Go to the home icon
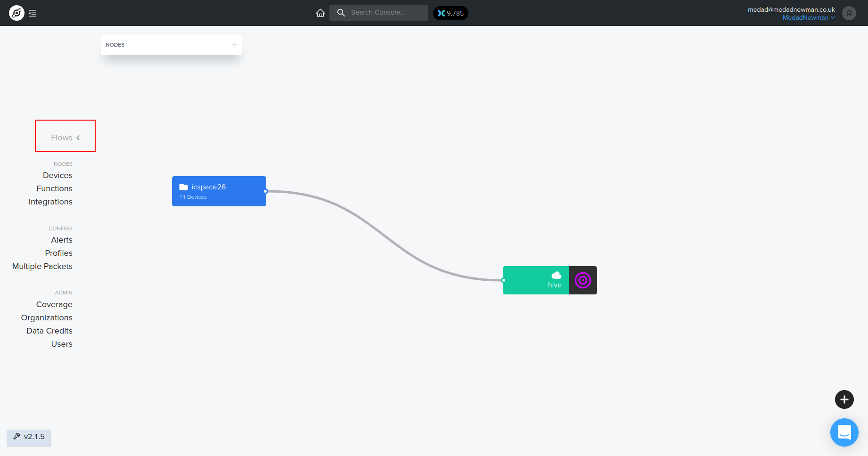The height and width of the screenshot is (456, 868). (320, 13)
